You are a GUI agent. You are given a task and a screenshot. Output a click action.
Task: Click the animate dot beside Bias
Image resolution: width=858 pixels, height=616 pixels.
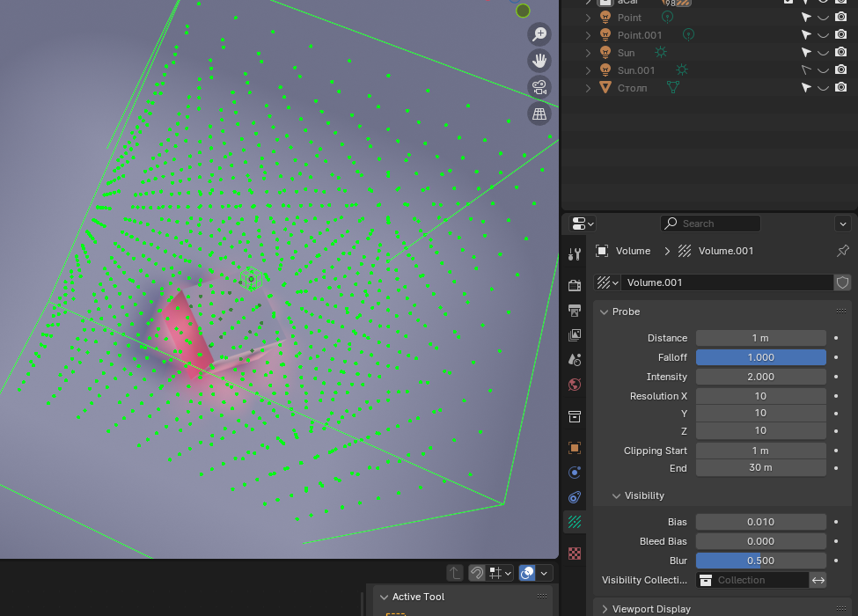(x=836, y=522)
